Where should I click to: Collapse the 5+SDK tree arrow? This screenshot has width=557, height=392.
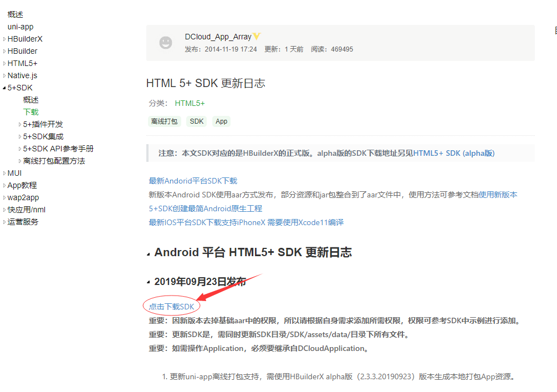tap(4, 88)
